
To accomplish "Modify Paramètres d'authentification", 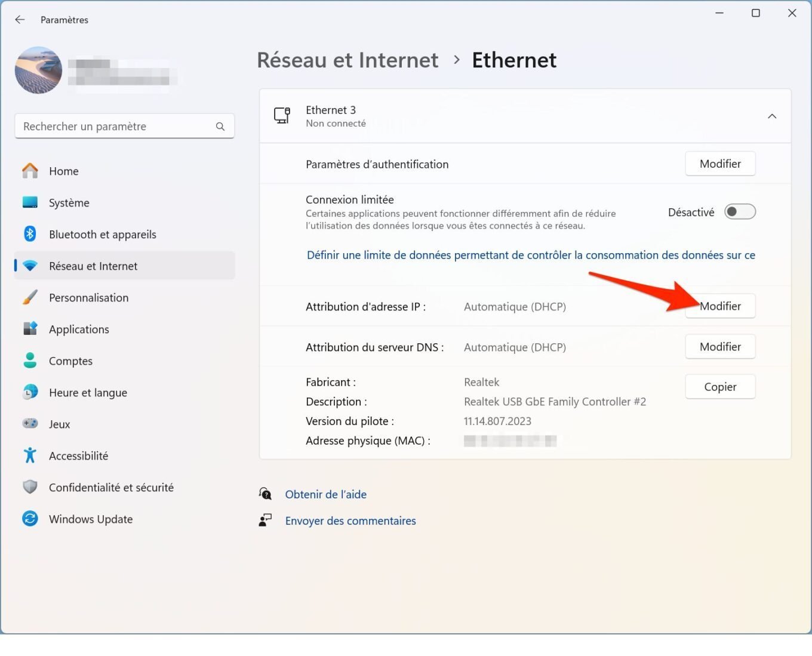I will [x=720, y=164].
